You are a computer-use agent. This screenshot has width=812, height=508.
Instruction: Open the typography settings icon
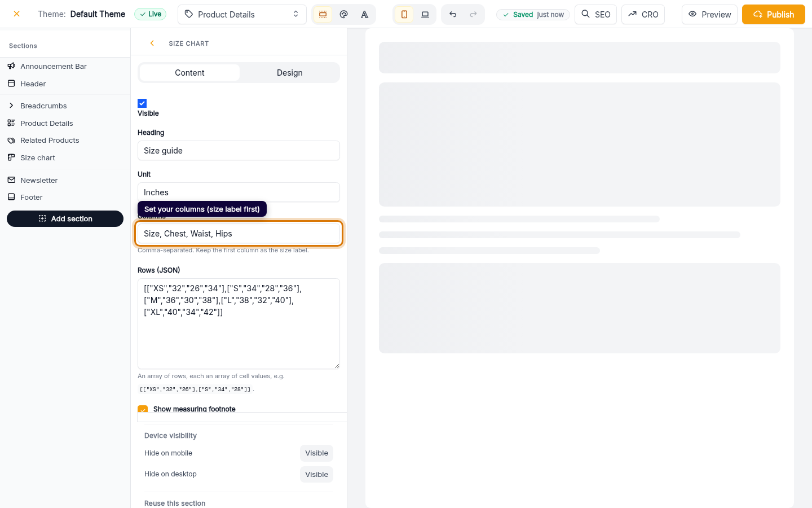click(365, 14)
